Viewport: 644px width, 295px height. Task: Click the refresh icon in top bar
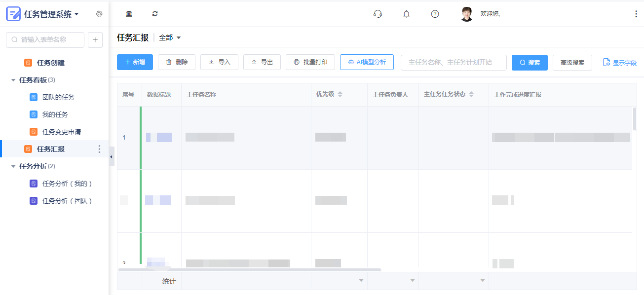[x=155, y=14]
